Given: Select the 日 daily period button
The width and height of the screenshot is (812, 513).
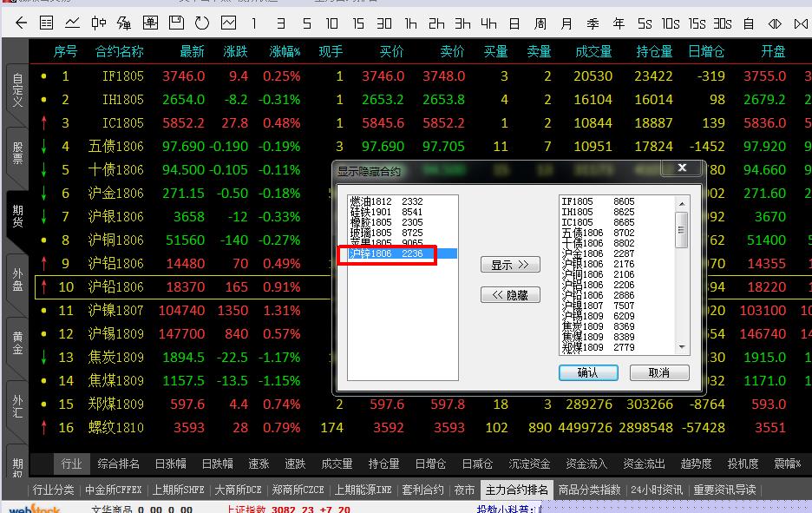Looking at the screenshot, I should pos(514,23).
